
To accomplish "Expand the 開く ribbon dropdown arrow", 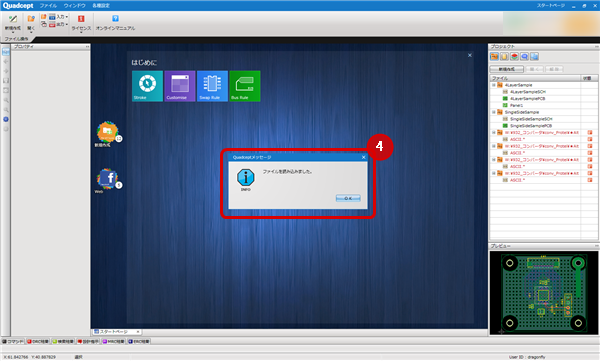I will (x=31, y=33).
